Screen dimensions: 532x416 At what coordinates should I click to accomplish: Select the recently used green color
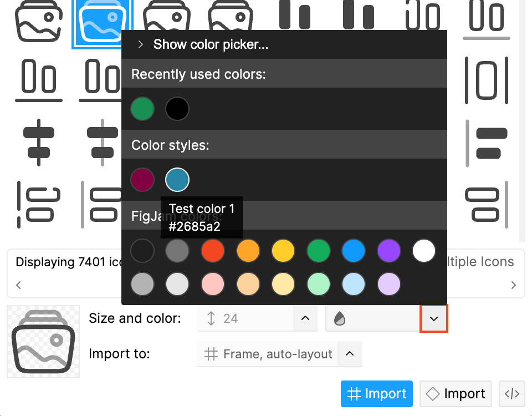pos(142,109)
